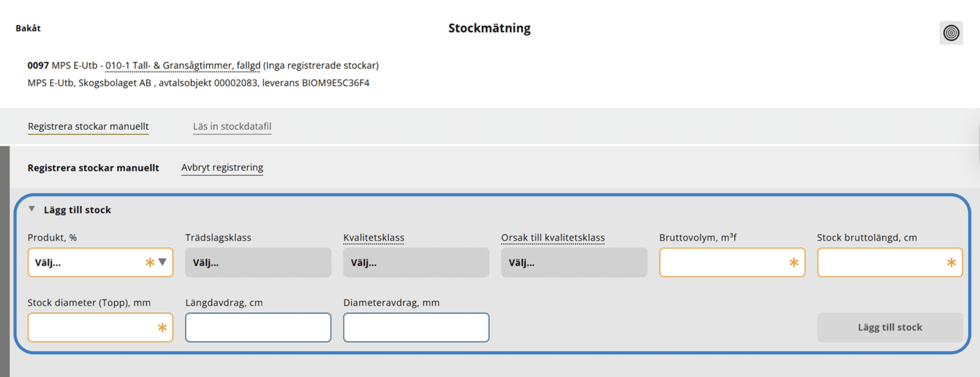Screen dimensions: 980x377
Task: Switch to Läs in stockdatafil tab
Action: click(x=232, y=126)
